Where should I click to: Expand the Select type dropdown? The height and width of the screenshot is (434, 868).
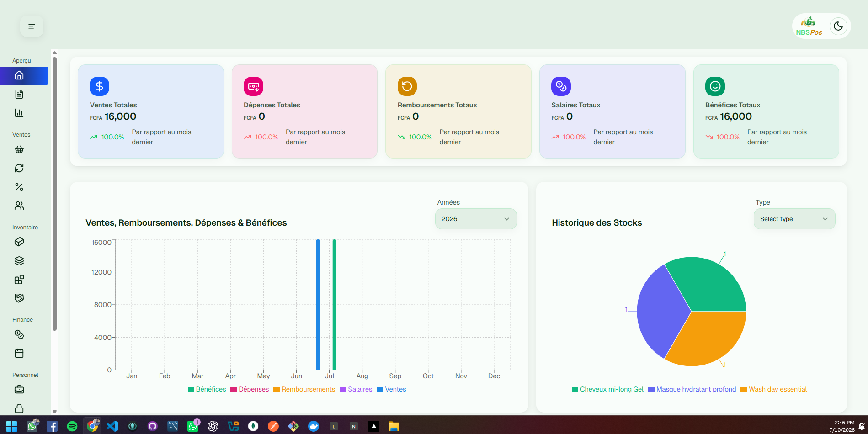point(794,219)
